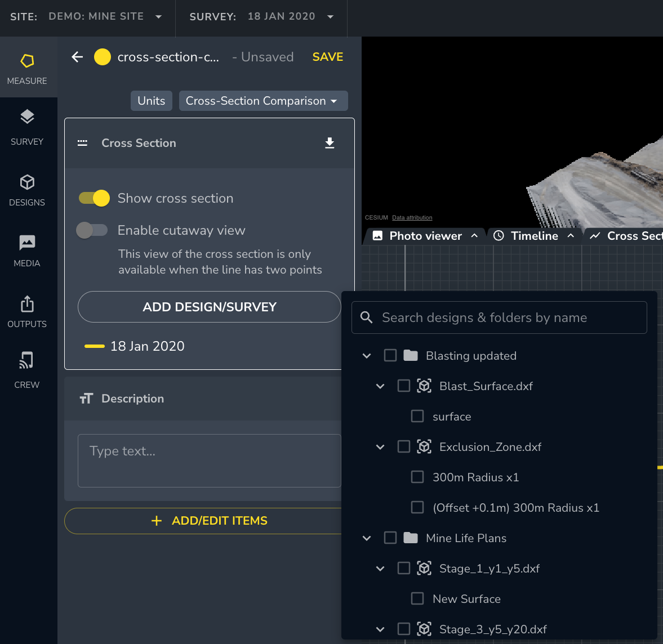Open the Measure tool in sidebar
663x644 pixels.
point(27,68)
